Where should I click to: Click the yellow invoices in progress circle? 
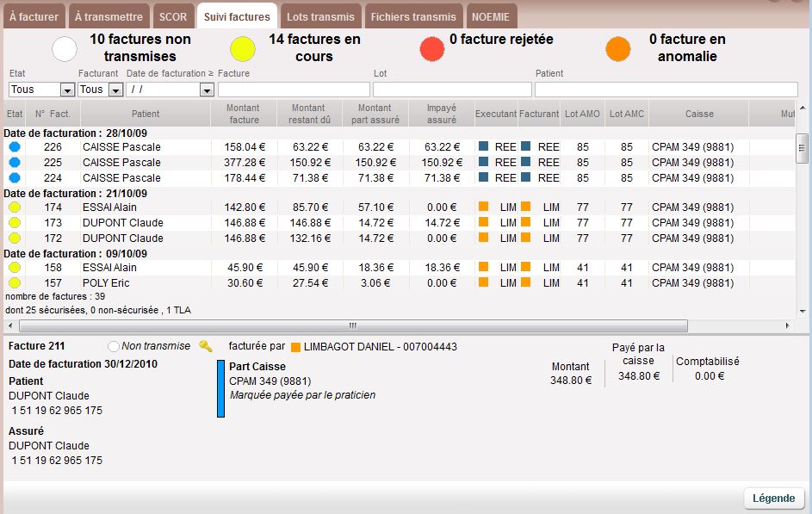(x=244, y=49)
